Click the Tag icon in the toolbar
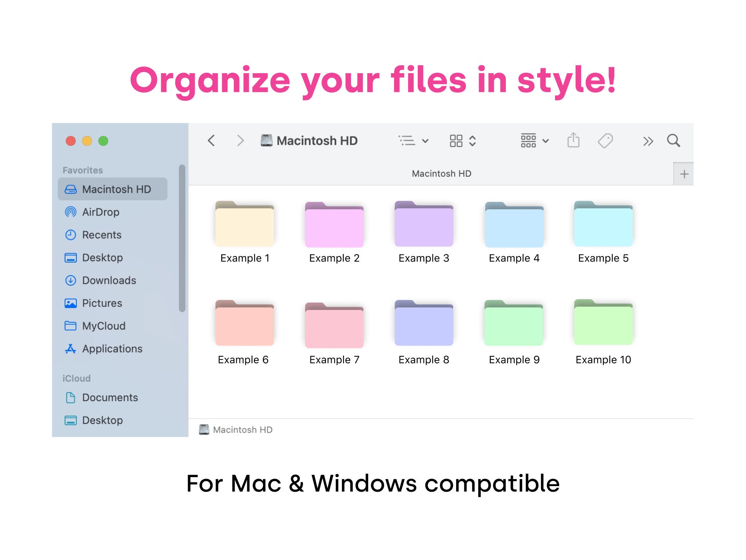 (605, 141)
